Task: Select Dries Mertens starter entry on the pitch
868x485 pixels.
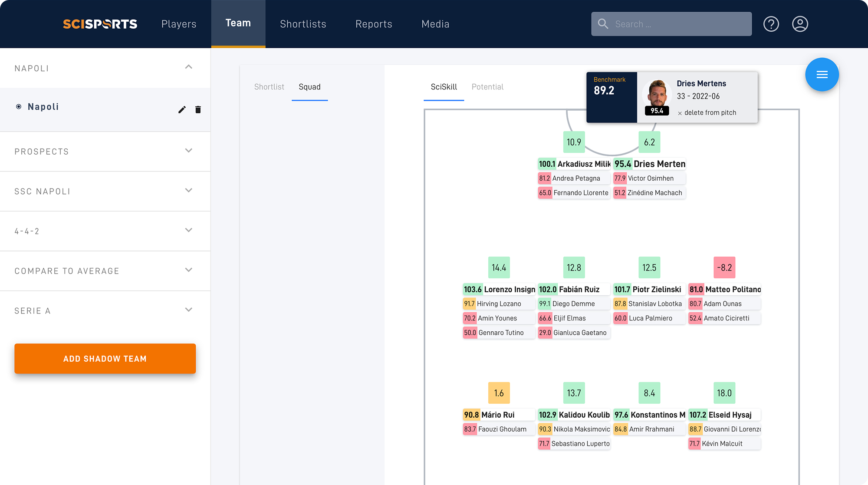Action: tap(650, 164)
